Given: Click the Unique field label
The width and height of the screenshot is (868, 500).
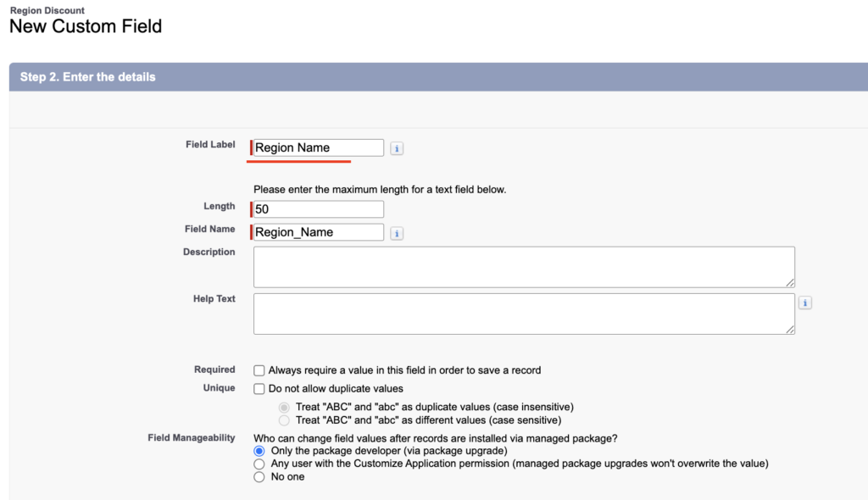Looking at the screenshot, I should pos(220,387).
